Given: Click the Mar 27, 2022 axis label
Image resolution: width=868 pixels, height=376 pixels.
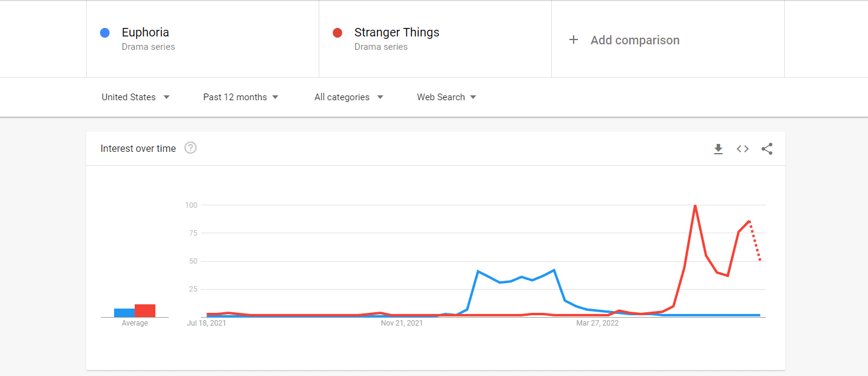Looking at the screenshot, I should point(597,323).
